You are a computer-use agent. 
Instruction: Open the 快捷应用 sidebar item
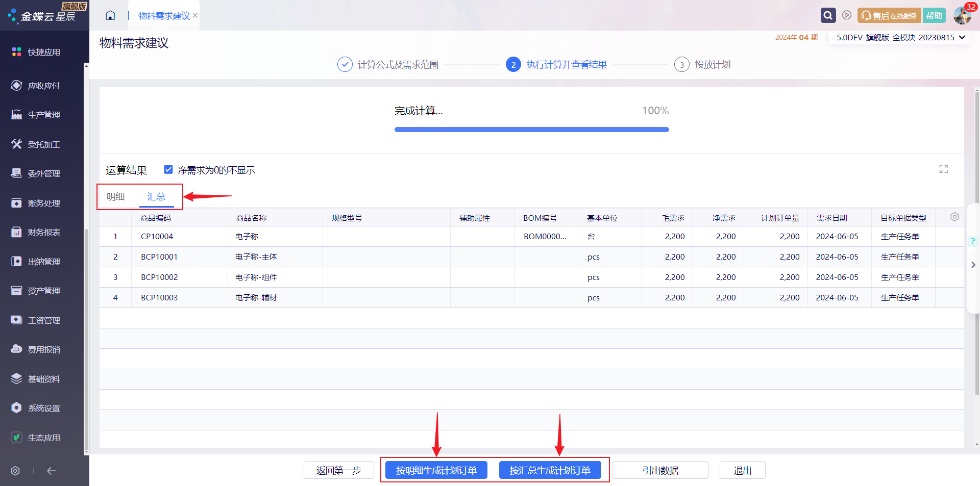(36, 52)
